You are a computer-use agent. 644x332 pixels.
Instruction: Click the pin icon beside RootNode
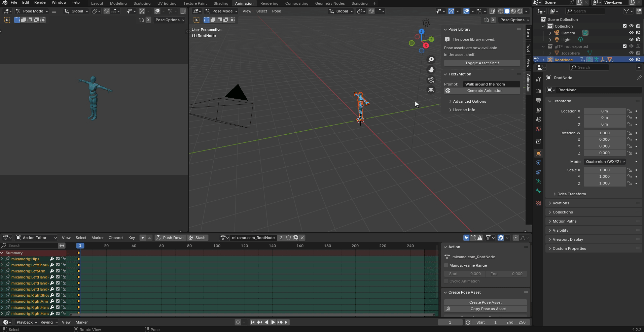tap(639, 78)
